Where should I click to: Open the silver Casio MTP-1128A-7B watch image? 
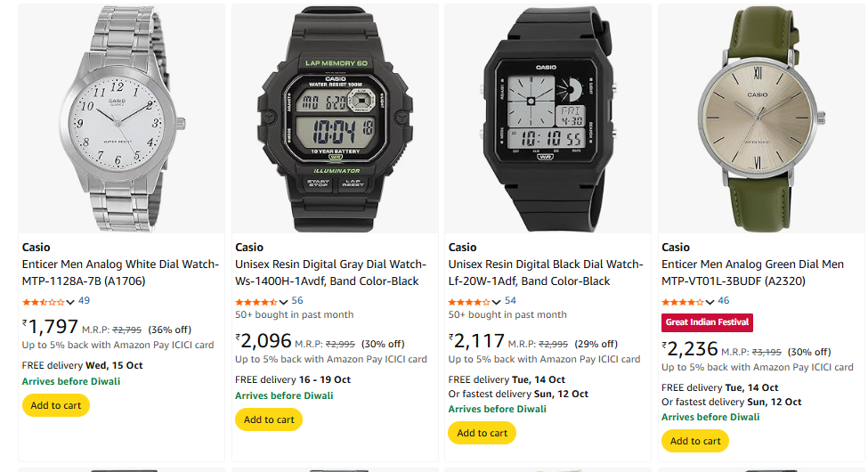(x=120, y=118)
